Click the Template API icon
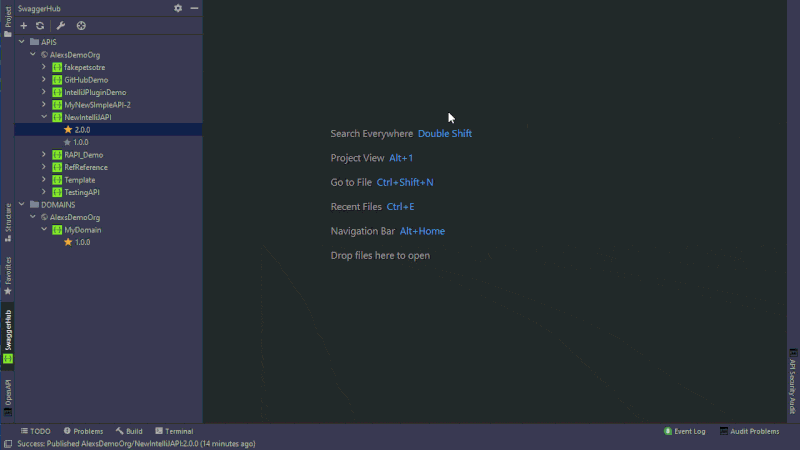The width and height of the screenshot is (800, 450). coord(57,180)
